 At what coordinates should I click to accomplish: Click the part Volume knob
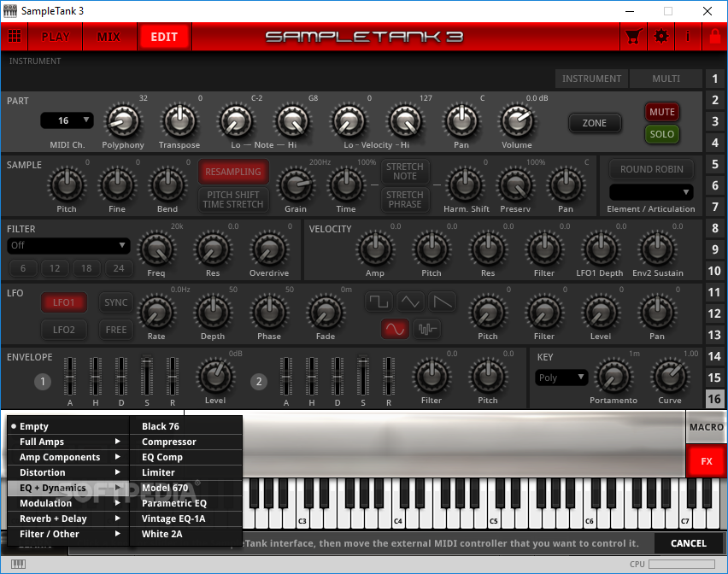(517, 121)
